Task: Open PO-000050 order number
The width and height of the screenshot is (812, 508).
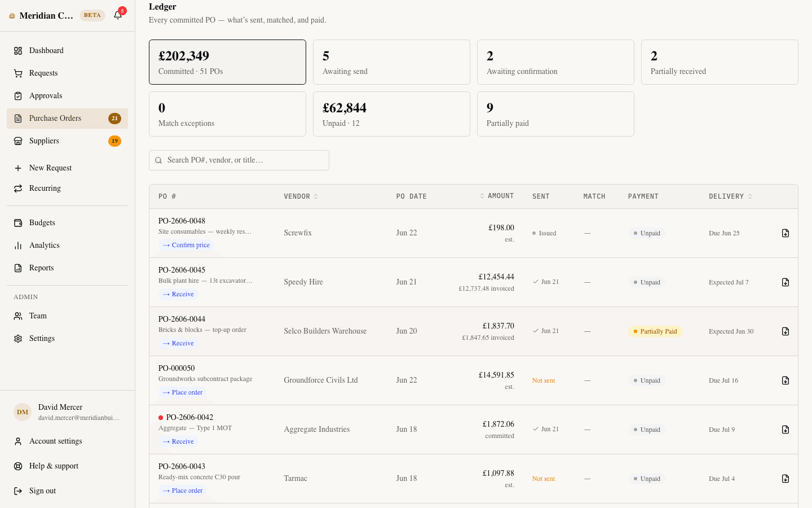Action: pyautogui.click(x=176, y=368)
